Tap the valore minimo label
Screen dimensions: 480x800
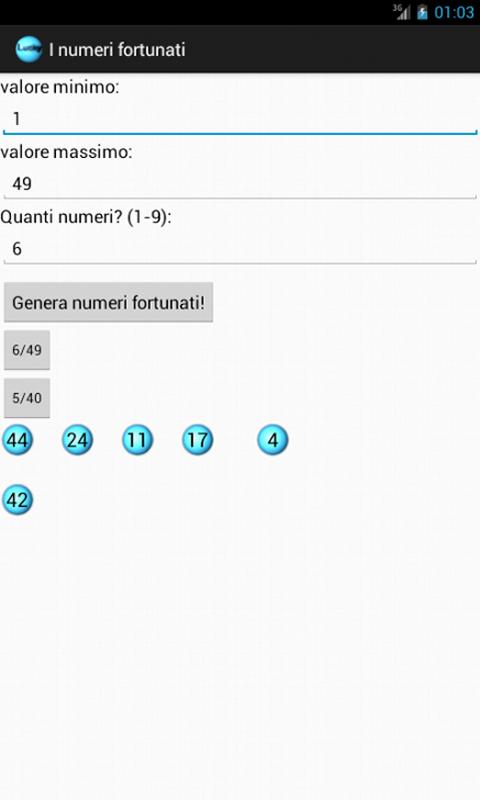click(x=60, y=87)
